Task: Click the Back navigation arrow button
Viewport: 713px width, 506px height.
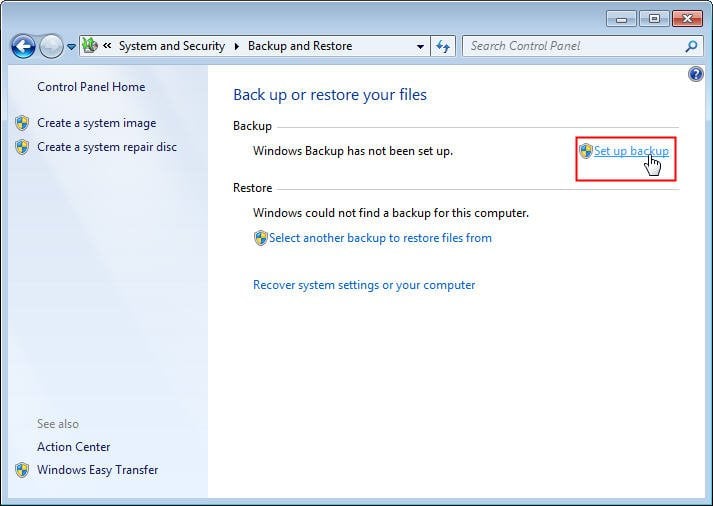Action: point(23,46)
